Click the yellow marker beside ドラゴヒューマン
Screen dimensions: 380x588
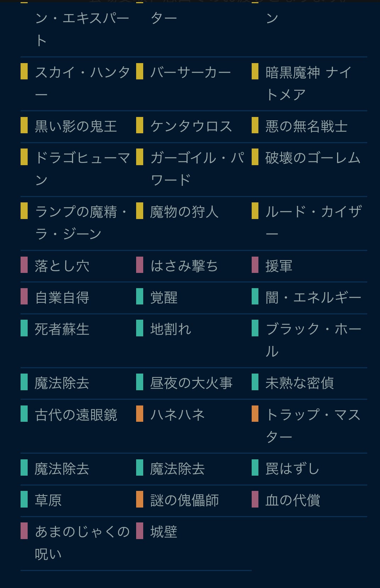point(24,157)
